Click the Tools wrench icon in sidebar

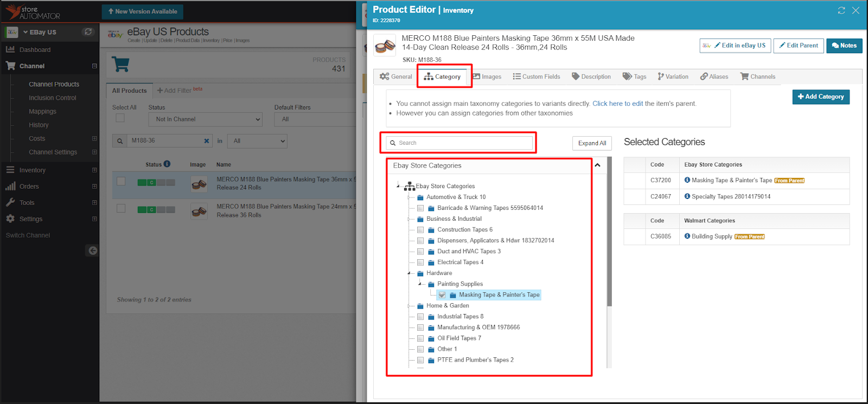click(x=10, y=202)
